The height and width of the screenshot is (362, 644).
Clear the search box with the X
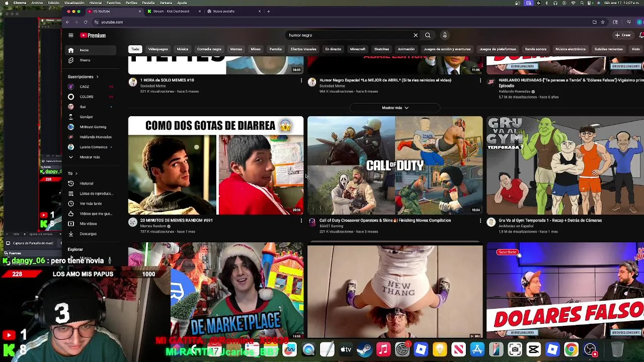click(x=416, y=35)
